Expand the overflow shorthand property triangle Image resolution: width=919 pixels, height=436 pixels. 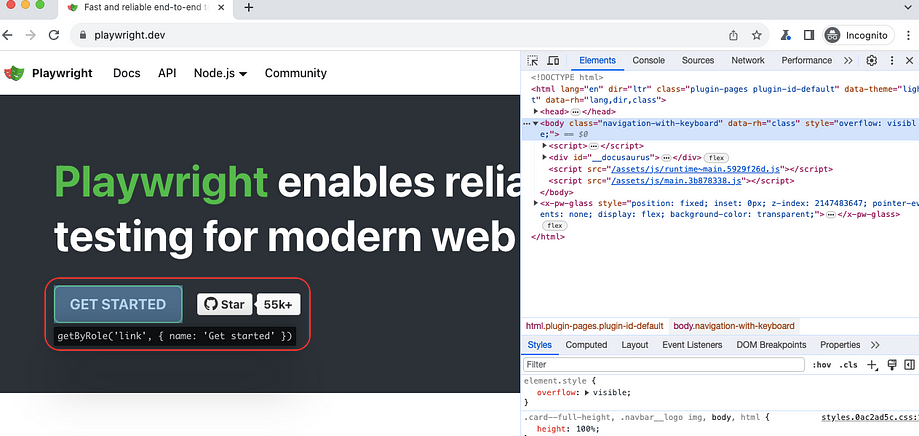coord(588,393)
